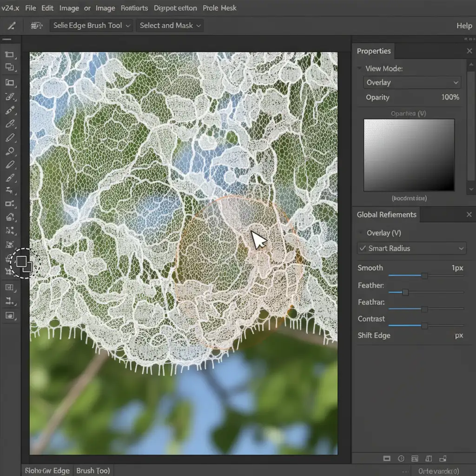Click the Help button
The height and width of the screenshot is (476, 476).
(464, 26)
